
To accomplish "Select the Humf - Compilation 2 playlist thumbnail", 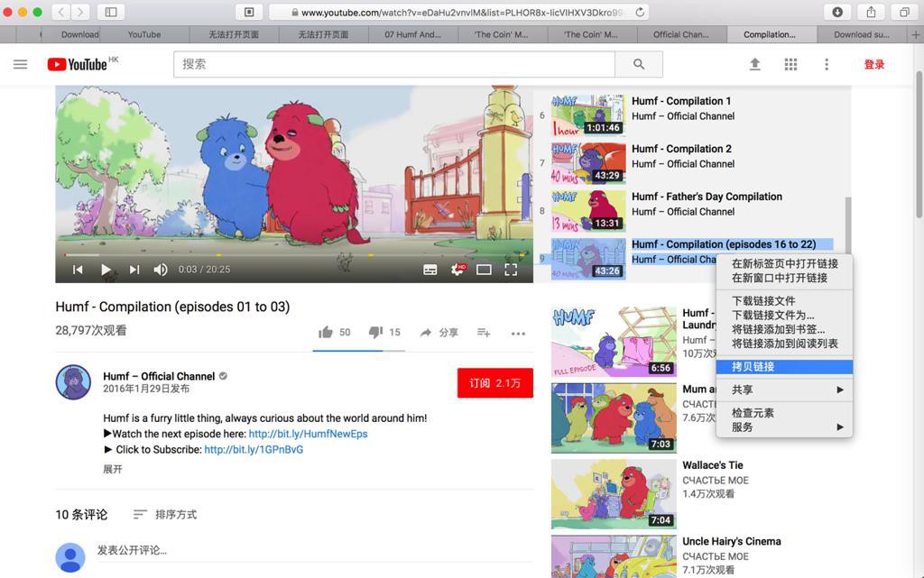I will pyautogui.click(x=588, y=163).
